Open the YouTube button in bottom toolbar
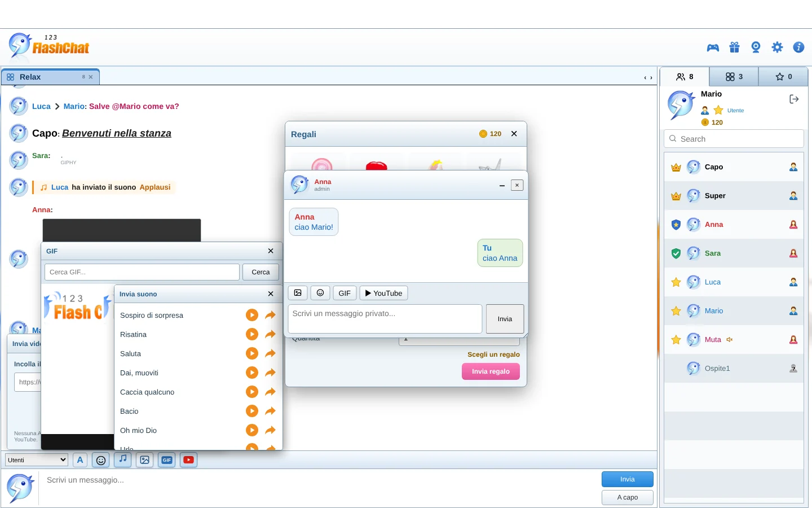 coord(189,460)
